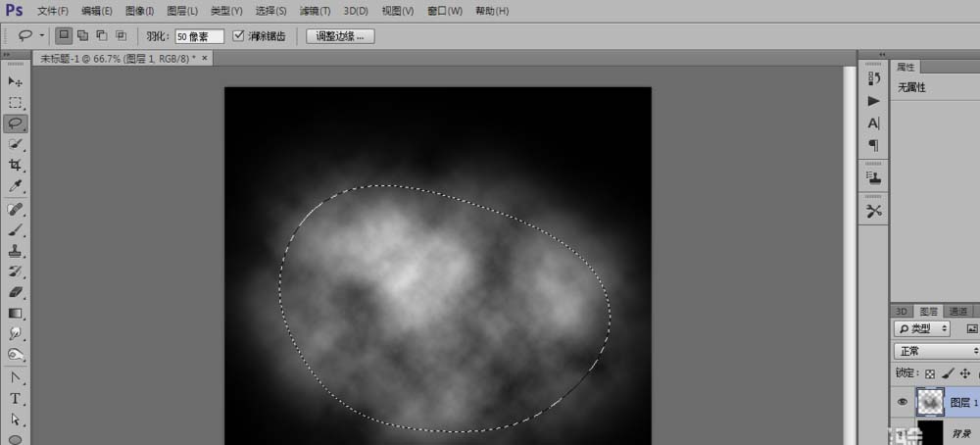The width and height of the screenshot is (980, 445).
Task: Select the Gradient tool
Action: [x=15, y=314]
